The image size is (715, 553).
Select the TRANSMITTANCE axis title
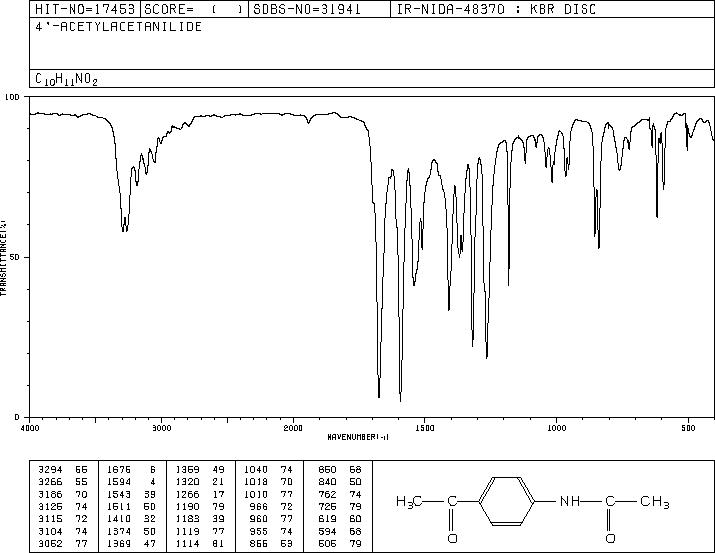(x=3, y=258)
